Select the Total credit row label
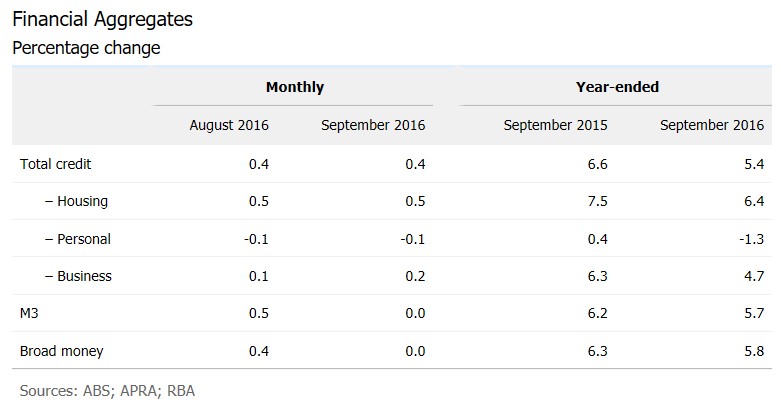781x413 pixels. point(56,163)
